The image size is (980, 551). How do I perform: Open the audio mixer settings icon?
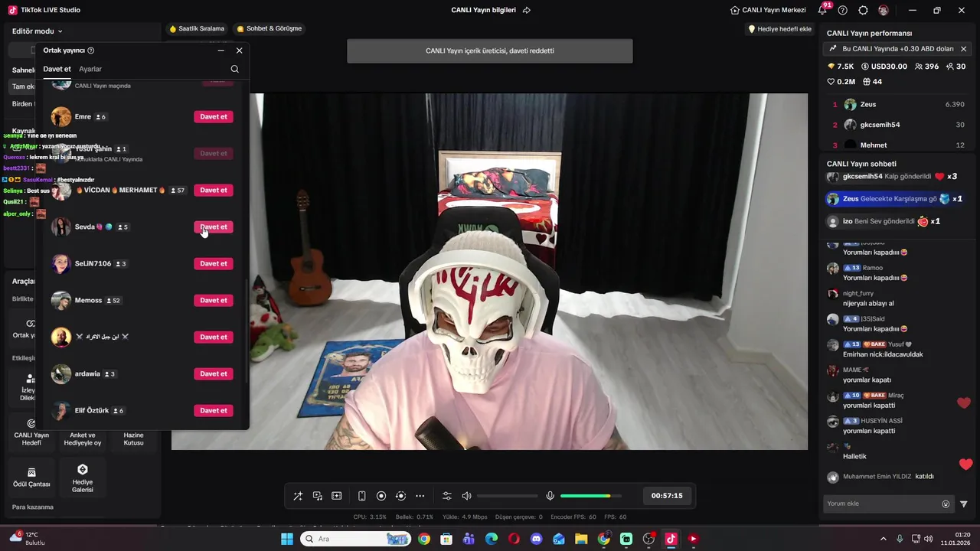click(x=447, y=496)
